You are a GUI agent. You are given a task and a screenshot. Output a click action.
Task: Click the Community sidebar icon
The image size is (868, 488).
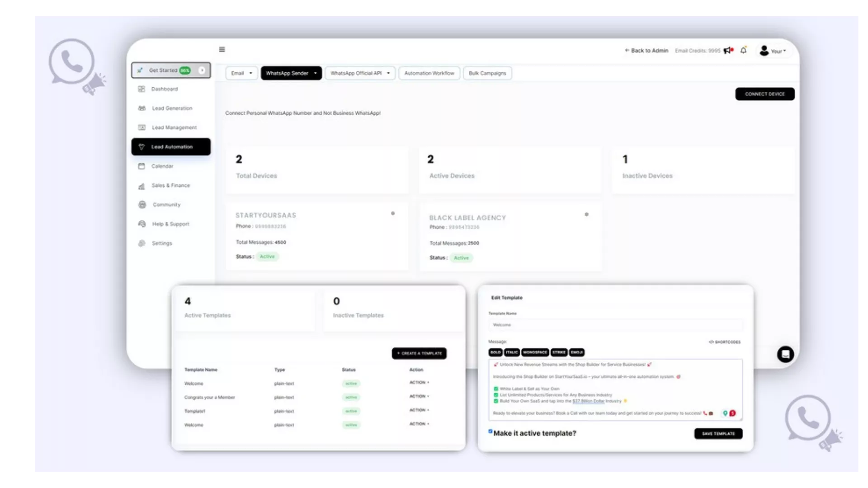point(142,205)
